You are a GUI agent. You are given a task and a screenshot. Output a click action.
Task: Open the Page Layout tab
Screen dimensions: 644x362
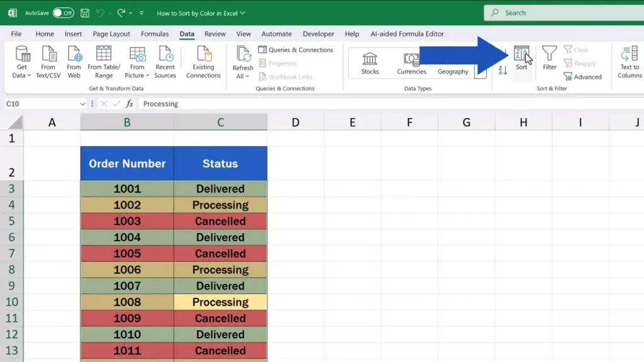point(111,34)
